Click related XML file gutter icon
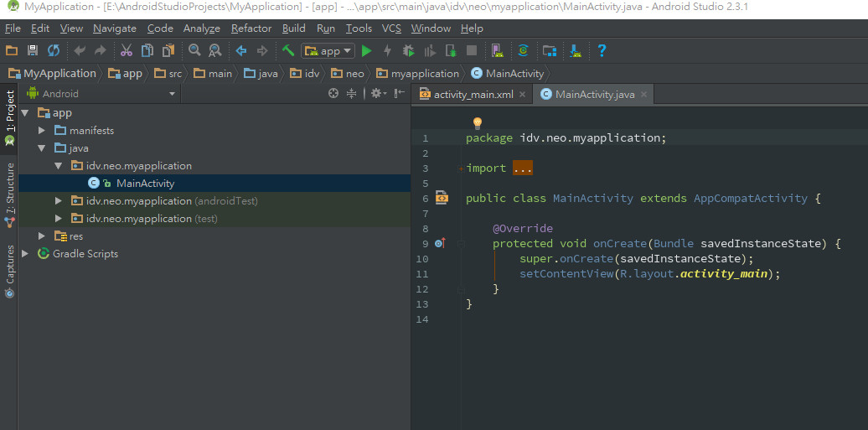The width and height of the screenshot is (868, 430). point(442,198)
